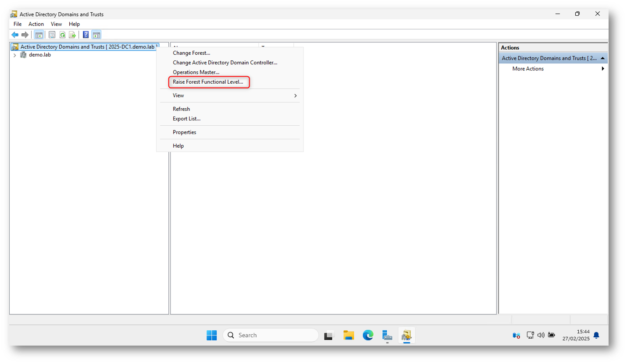This screenshot has height=364, width=627.
Task: Select Help in the context menu
Action: (230, 146)
